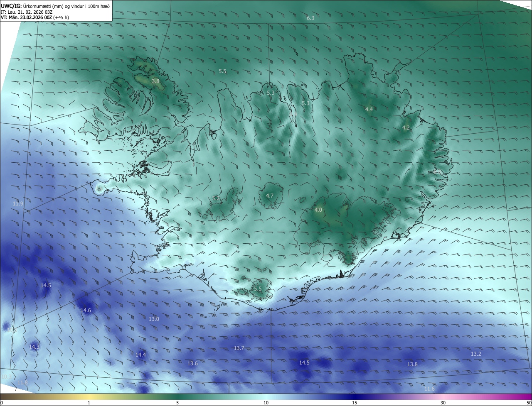Click the 14.4 value on the map
The width and height of the screenshot is (532, 406).
pos(140,355)
